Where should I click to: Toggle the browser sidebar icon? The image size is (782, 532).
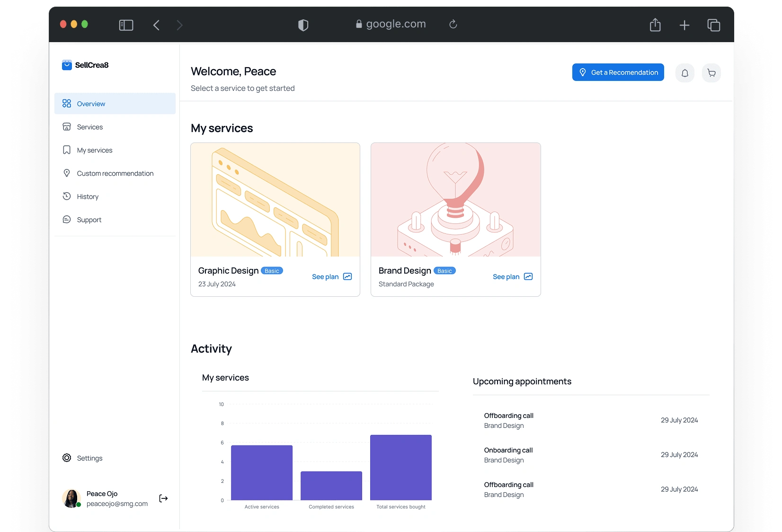click(x=126, y=25)
